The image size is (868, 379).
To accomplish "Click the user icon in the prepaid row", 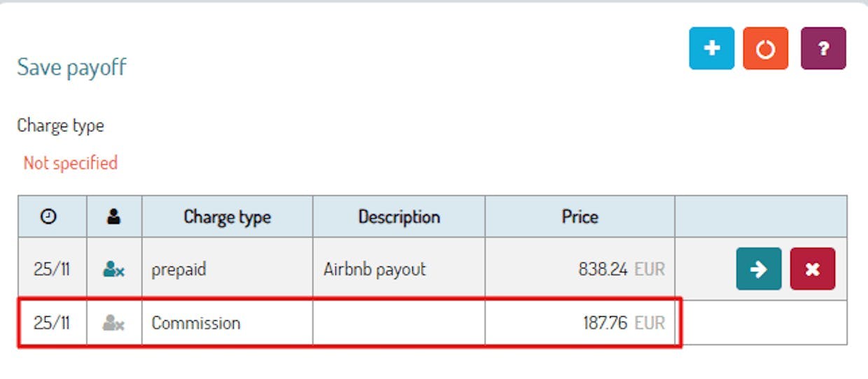I will [113, 269].
